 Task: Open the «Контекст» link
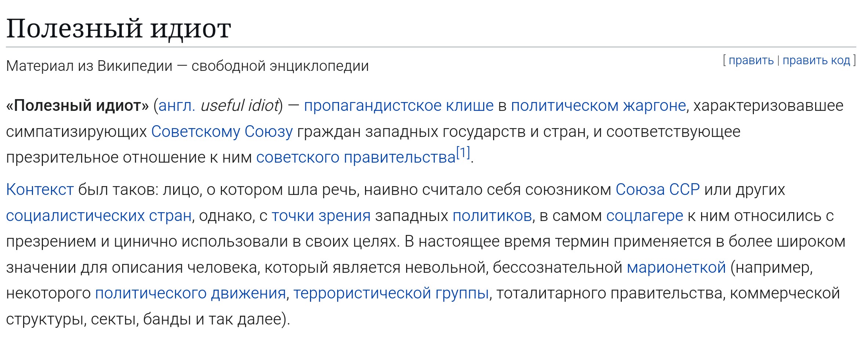pyautogui.click(x=40, y=190)
